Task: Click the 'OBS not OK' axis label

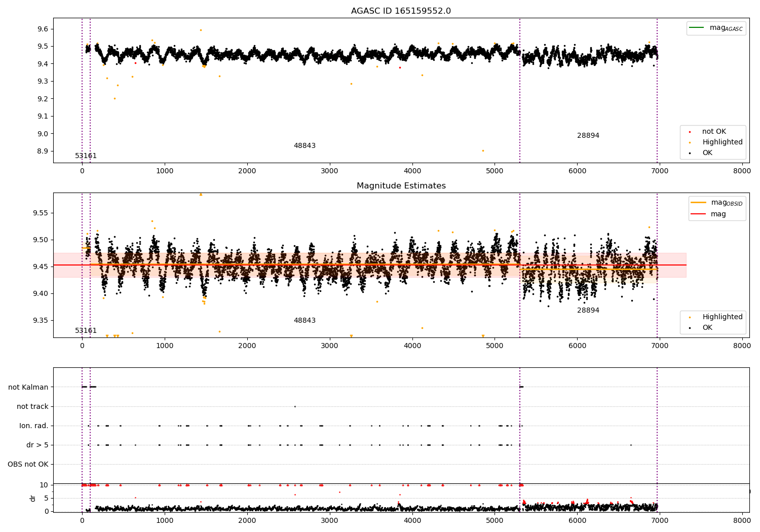Action: [28, 465]
